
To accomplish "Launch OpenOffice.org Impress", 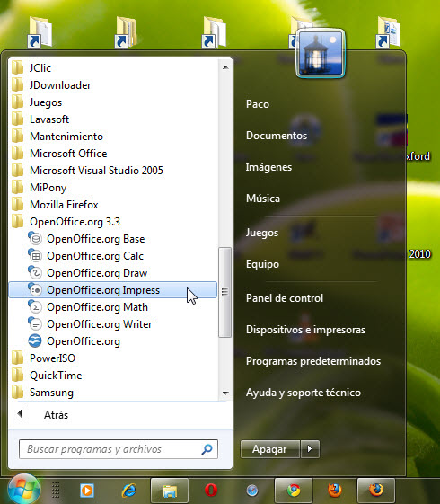I will 113,290.
